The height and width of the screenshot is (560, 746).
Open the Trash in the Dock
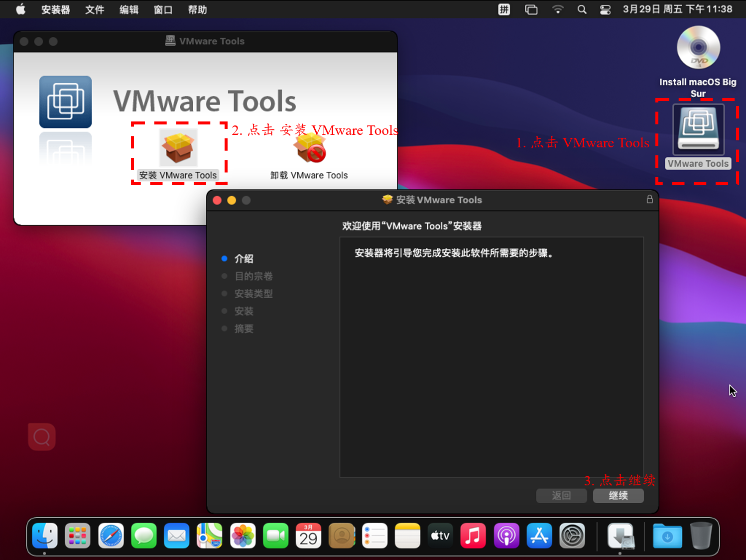(x=701, y=536)
